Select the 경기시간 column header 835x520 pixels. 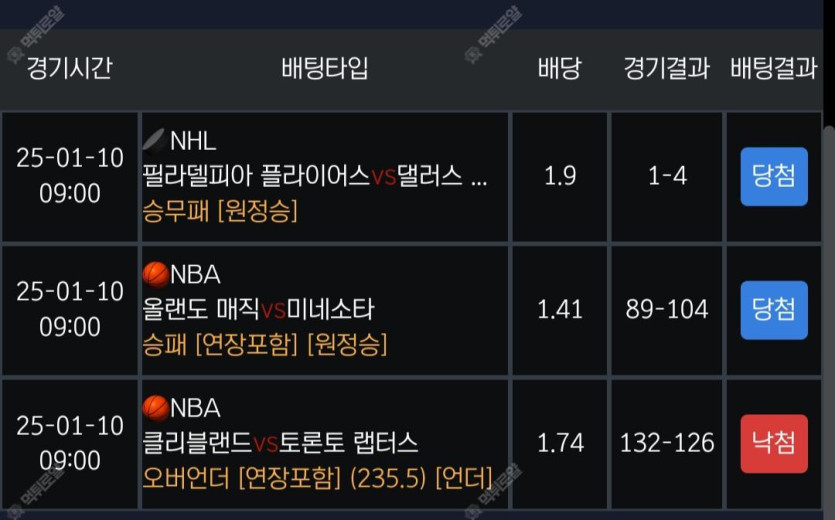70,68
